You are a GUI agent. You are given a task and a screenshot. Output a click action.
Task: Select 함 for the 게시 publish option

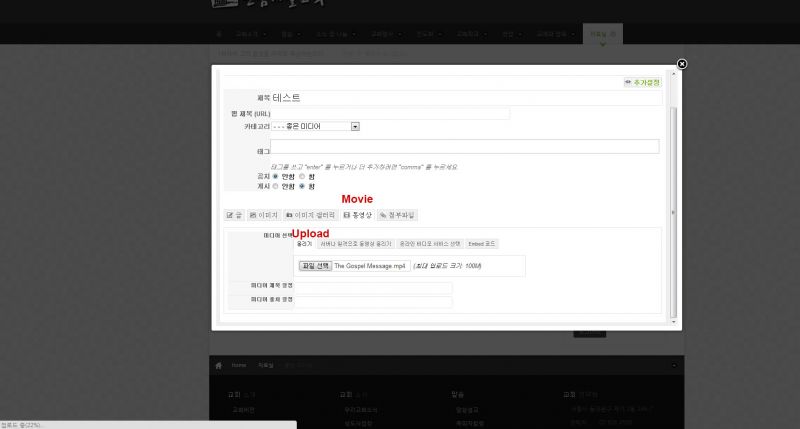(x=302, y=186)
